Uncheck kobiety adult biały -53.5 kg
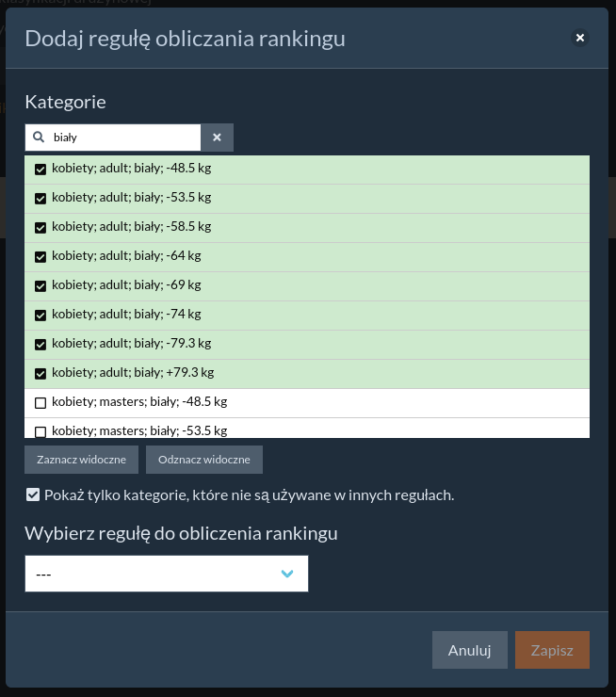 (x=41, y=199)
